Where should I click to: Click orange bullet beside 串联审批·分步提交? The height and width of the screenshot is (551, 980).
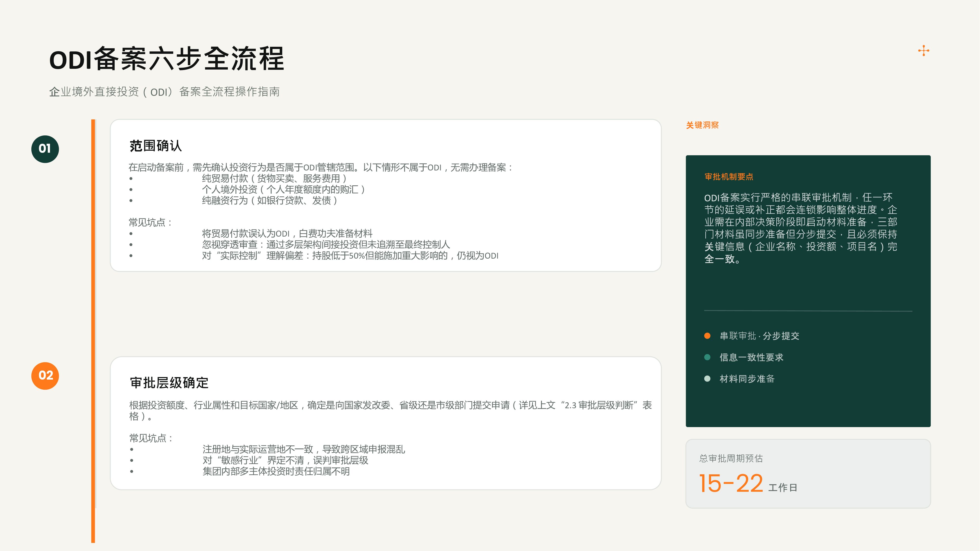tap(707, 336)
